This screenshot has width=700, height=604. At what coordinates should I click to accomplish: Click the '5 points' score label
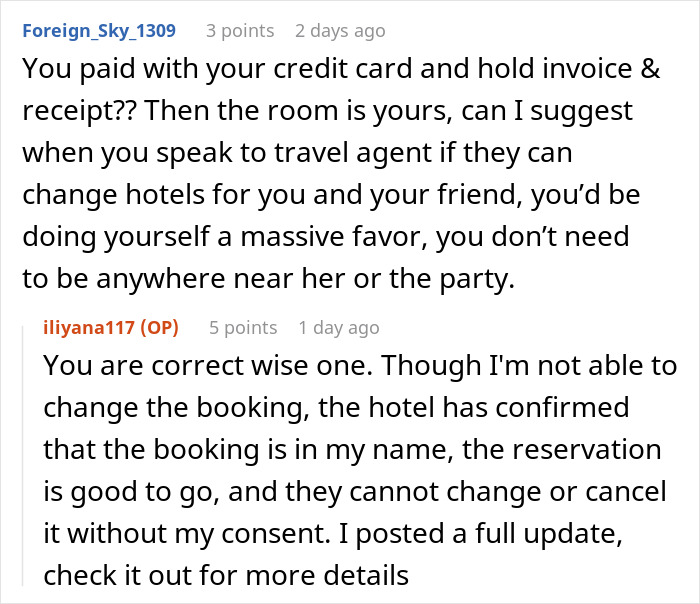[x=242, y=327]
